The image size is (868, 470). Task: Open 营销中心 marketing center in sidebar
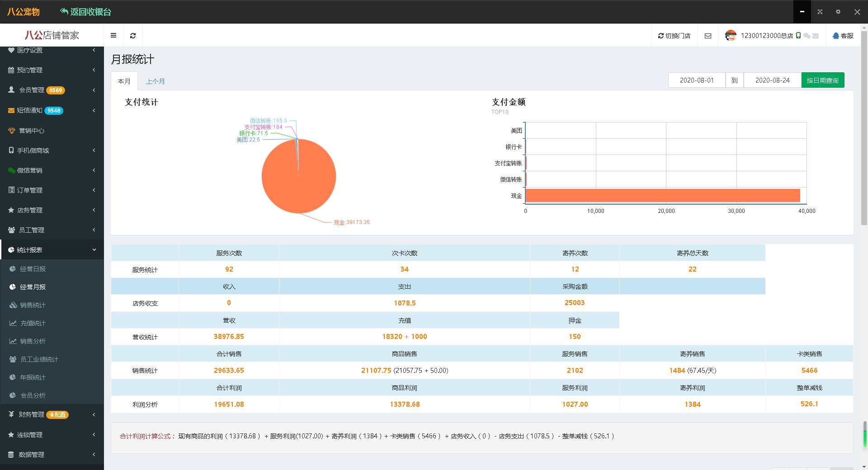(x=32, y=131)
